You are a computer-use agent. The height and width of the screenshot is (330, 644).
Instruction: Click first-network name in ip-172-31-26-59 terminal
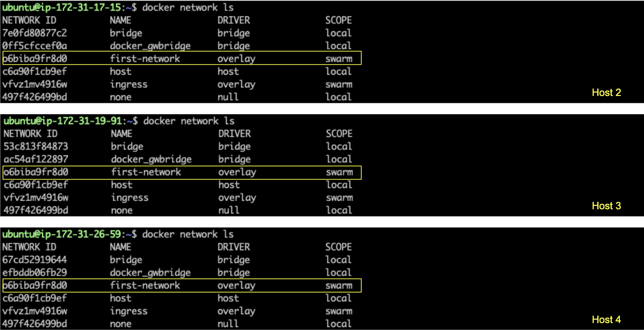click(x=145, y=285)
